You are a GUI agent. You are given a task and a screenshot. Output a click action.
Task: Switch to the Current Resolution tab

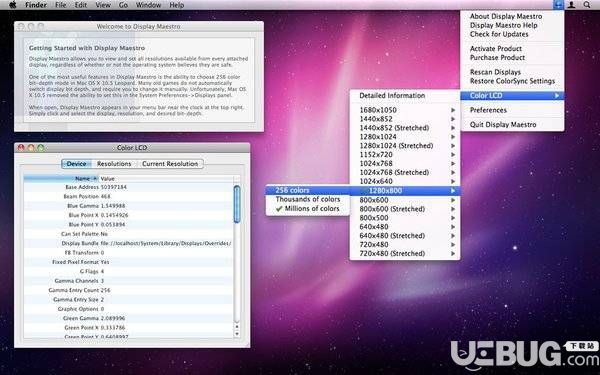[x=170, y=164]
